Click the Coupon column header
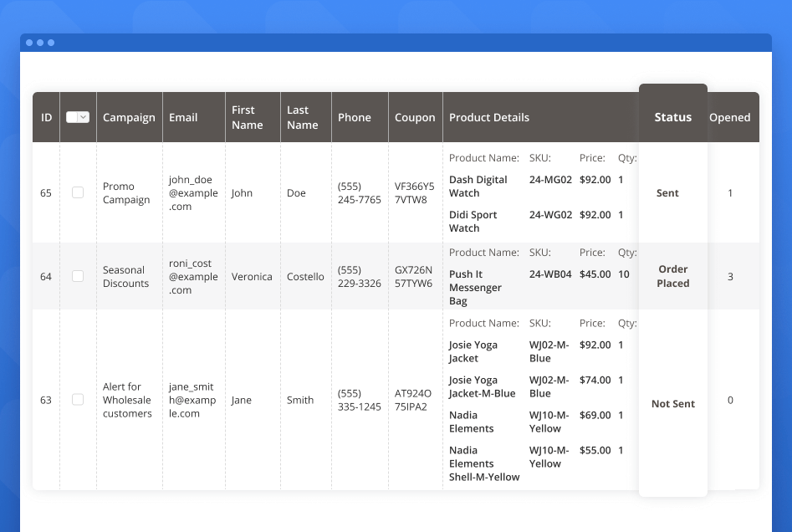Image resolution: width=792 pixels, height=532 pixels. (x=415, y=118)
